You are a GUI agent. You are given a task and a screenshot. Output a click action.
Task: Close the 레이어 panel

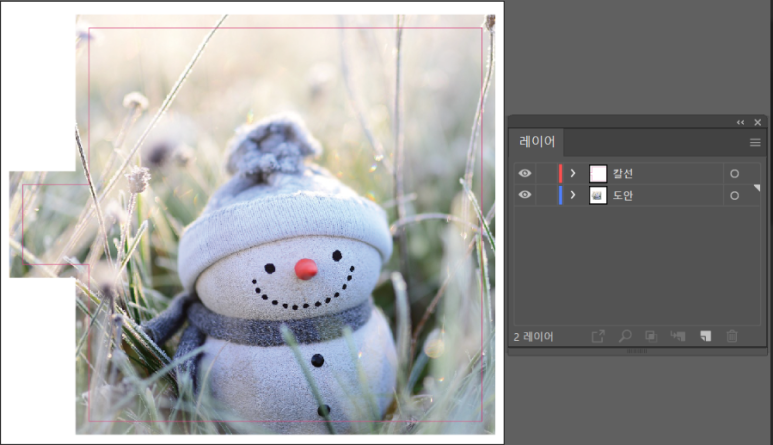point(758,122)
